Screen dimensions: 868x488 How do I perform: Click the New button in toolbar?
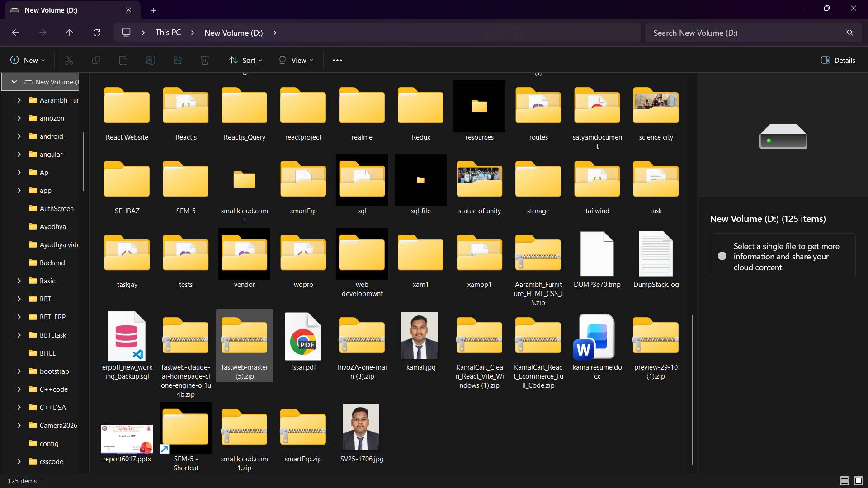(x=28, y=60)
